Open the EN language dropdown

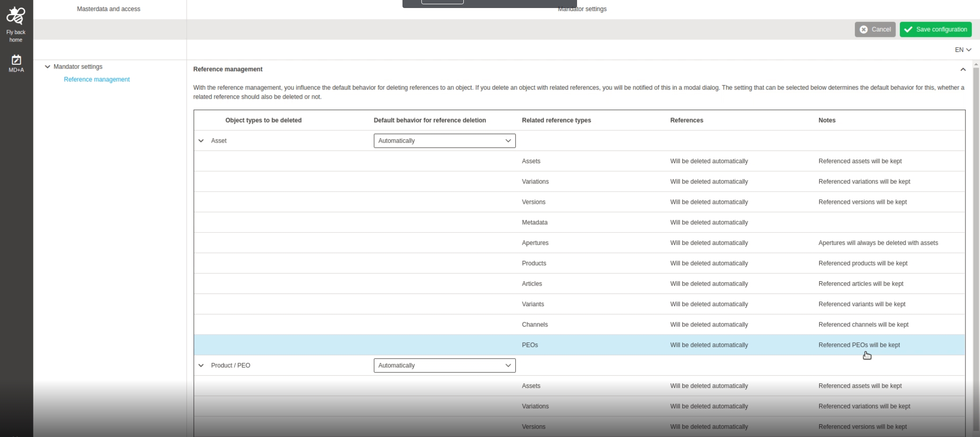point(963,50)
